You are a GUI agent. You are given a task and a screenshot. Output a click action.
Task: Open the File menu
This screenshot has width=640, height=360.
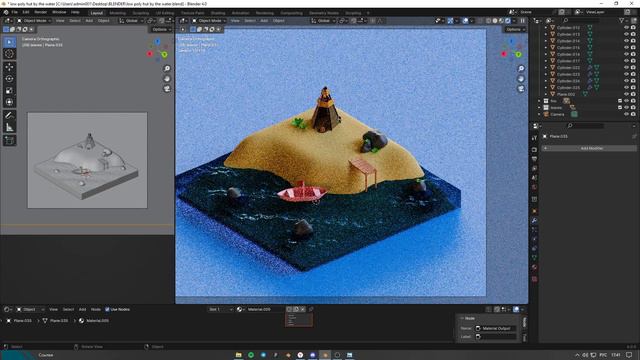tap(15, 12)
